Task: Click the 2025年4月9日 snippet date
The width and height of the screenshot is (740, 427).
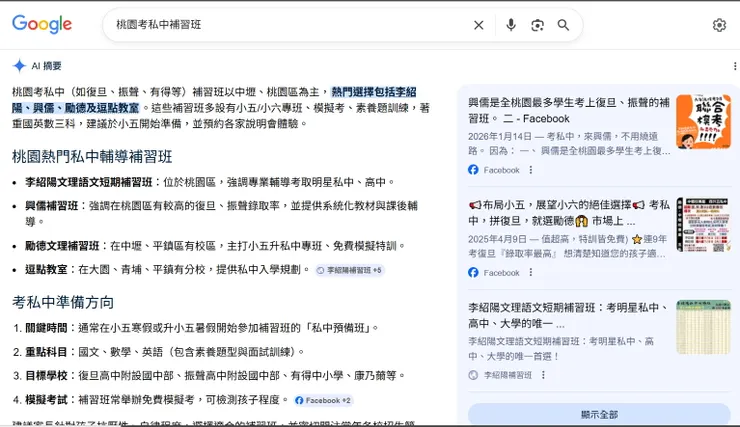Action: point(498,239)
